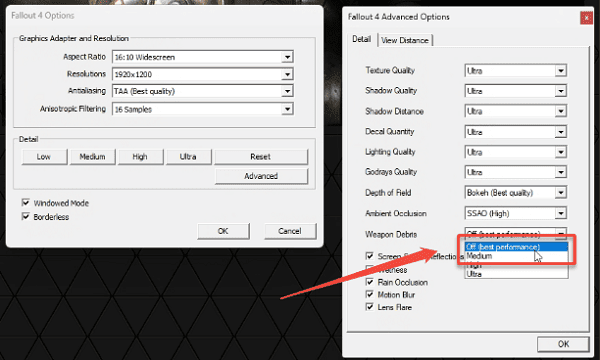Open the Godrays Quality dropdown
Screen dimensions: 600x360
(515, 172)
